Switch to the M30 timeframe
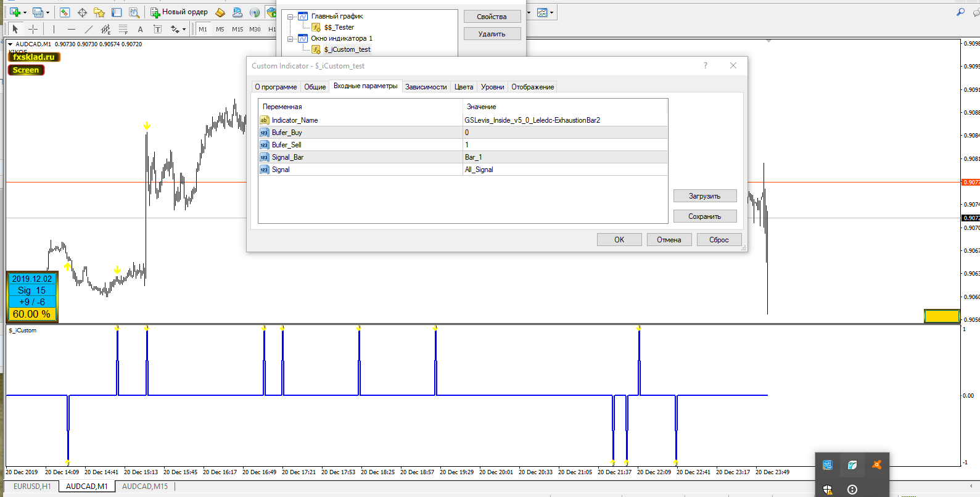The image size is (980, 497). pos(255,29)
